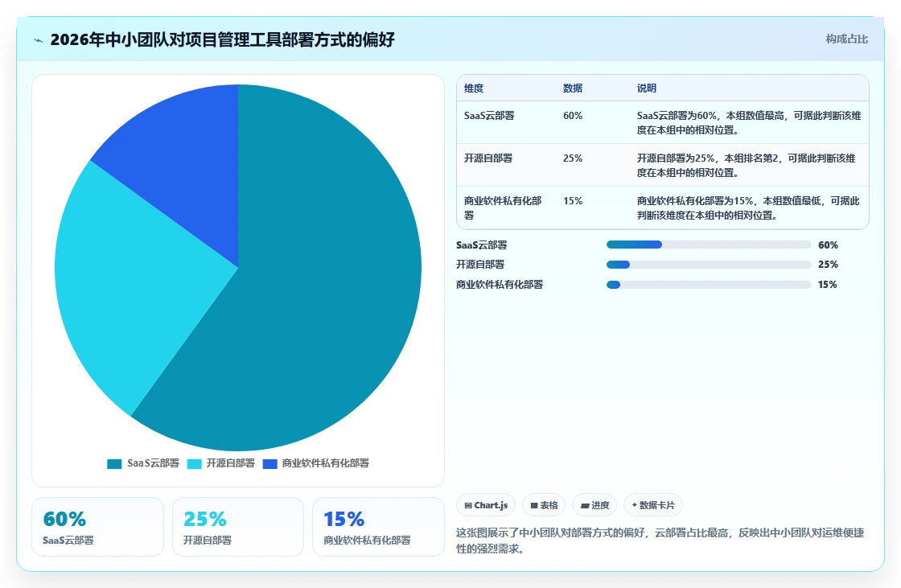
Task: Click the 商业软件私有化部署 label in progress list
Action: pos(500,285)
